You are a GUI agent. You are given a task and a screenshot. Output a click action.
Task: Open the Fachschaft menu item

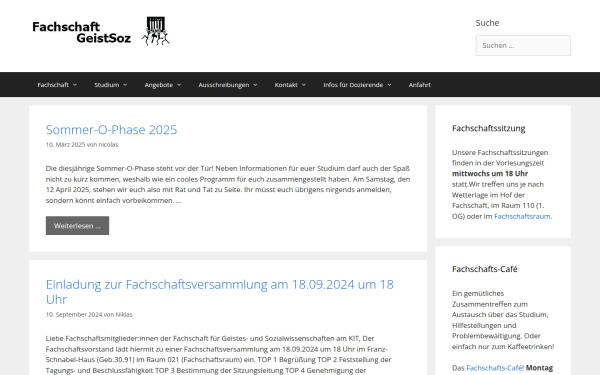pyautogui.click(x=53, y=85)
